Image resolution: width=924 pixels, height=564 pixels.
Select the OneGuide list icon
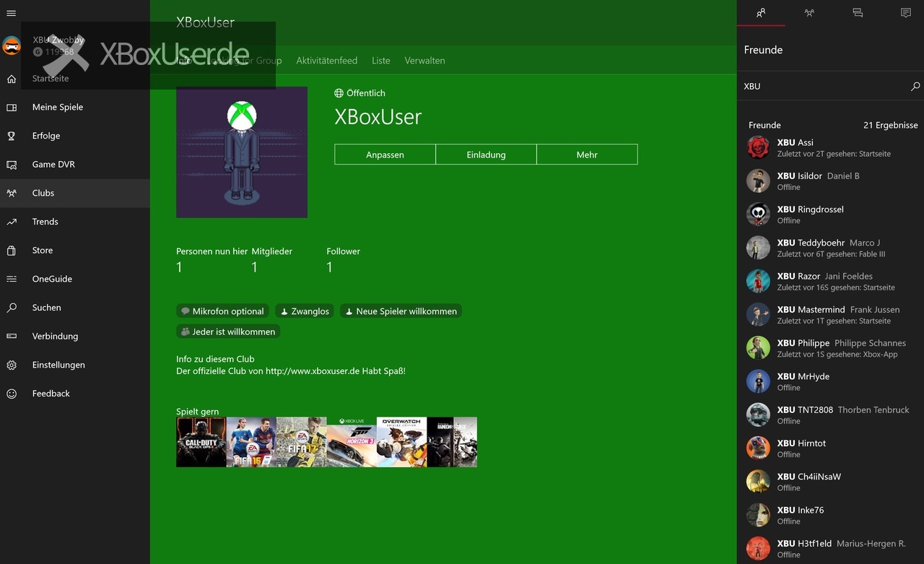point(12,279)
